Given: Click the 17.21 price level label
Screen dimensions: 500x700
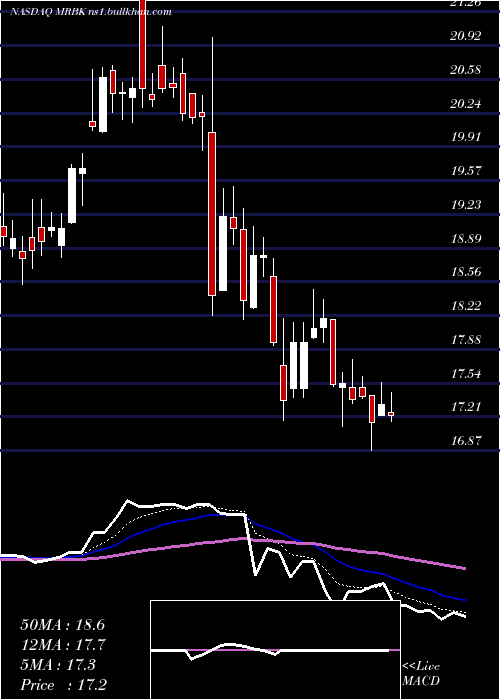Looking at the screenshot, I should click(x=466, y=406).
